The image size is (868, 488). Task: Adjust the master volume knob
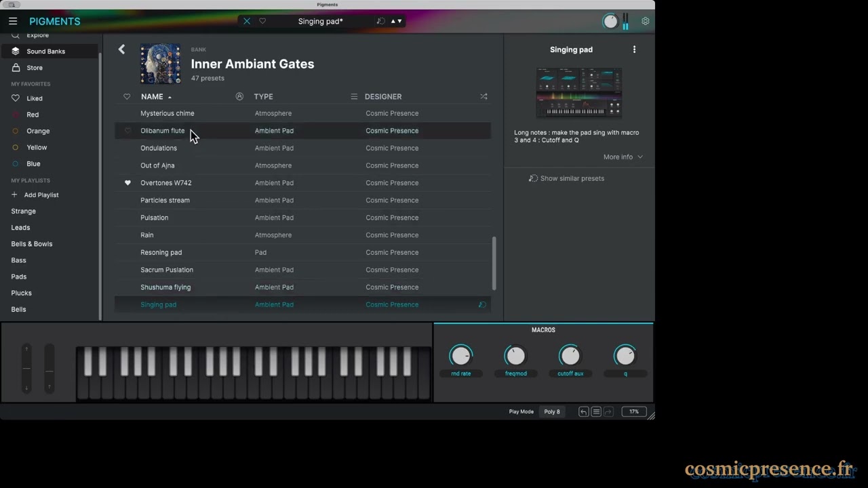[x=610, y=21]
